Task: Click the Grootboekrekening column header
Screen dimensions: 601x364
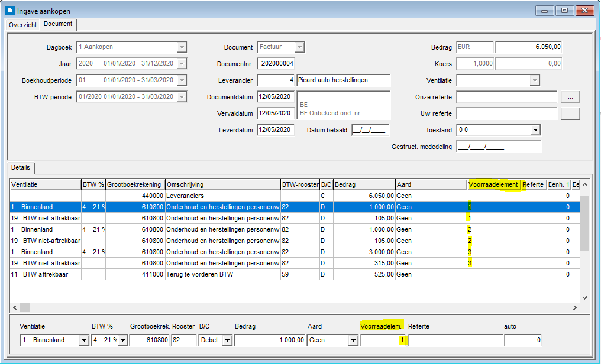Action: point(134,184)
